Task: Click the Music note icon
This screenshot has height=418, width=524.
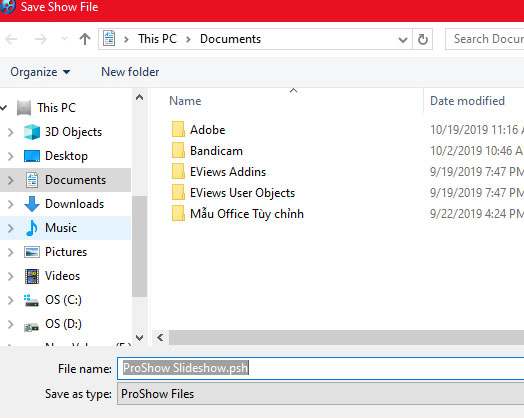Action: click(32, 228)
